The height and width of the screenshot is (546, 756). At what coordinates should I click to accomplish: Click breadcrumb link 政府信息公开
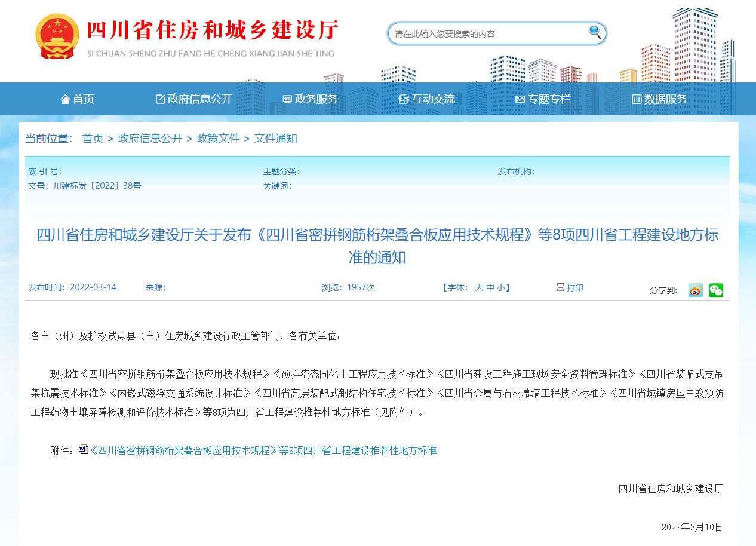150,139
